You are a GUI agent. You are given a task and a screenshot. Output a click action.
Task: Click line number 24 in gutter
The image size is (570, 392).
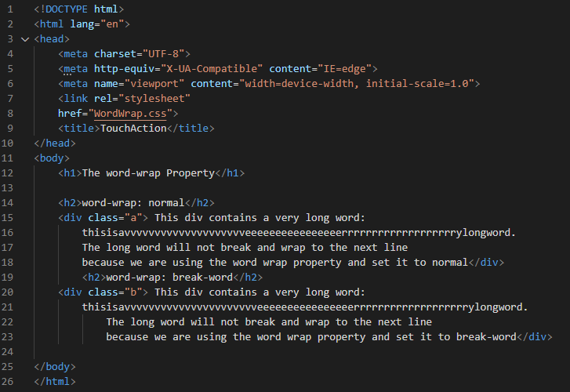pyautogui.click(x=7, y=352)
